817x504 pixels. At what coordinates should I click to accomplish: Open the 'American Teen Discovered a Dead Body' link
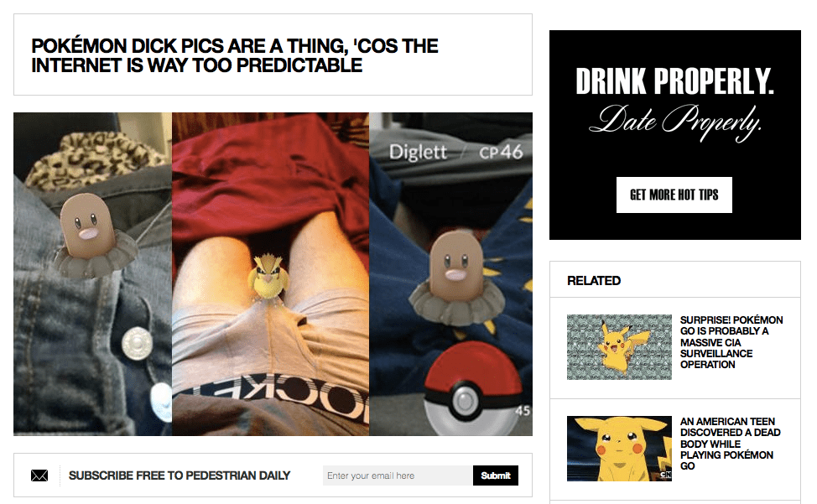[x=730, y=444]
